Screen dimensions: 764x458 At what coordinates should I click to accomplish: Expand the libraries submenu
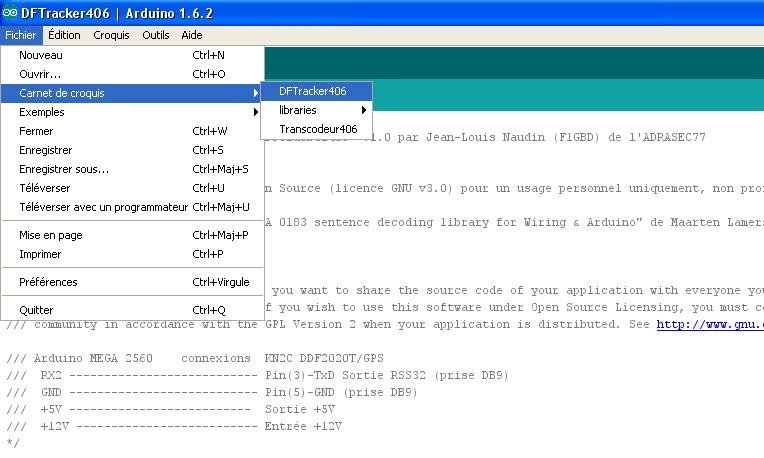(317, 110)
